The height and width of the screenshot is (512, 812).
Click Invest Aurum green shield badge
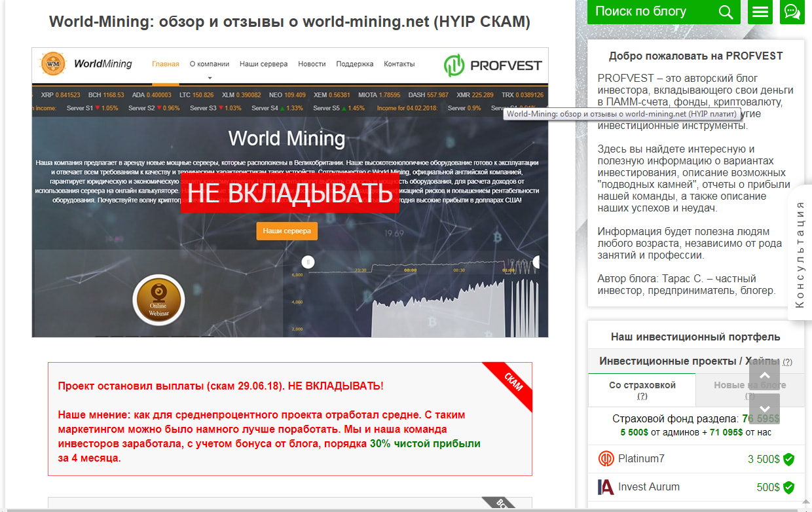[788, 487]
